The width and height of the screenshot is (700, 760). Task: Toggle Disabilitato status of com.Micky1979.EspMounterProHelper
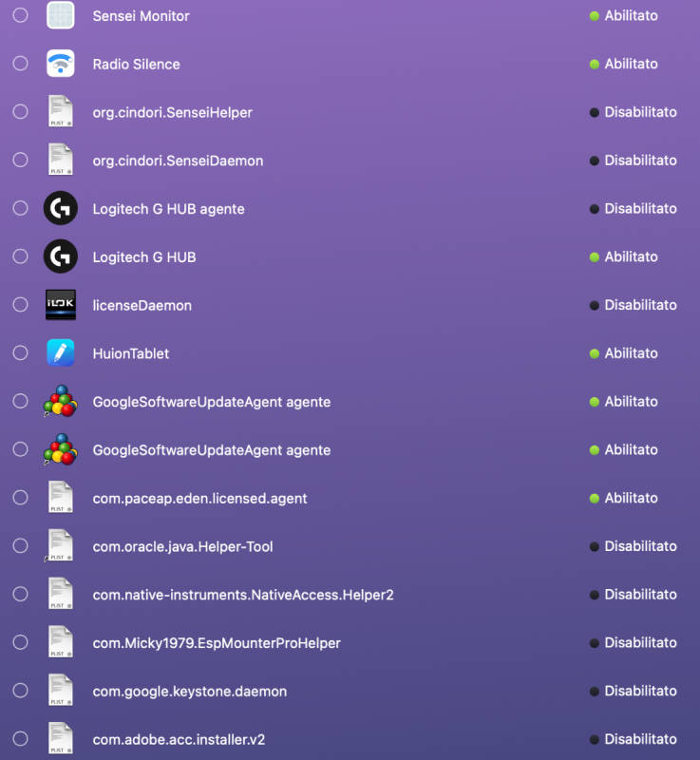click(634, 642)
